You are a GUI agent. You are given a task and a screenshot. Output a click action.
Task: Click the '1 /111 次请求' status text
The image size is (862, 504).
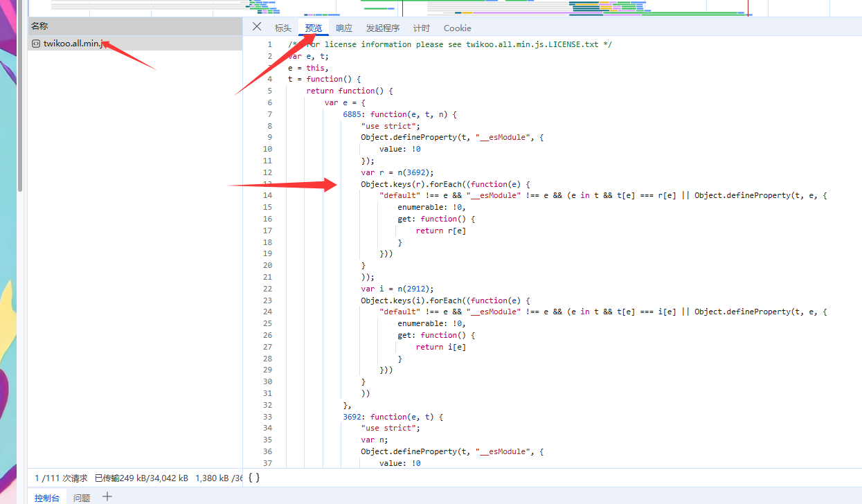(x=62, y=478)
